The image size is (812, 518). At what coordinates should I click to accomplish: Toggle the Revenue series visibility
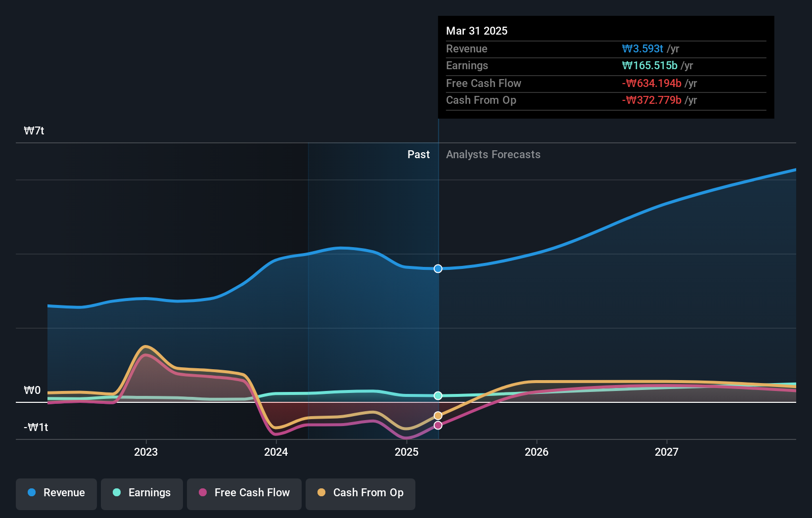pos(56,493)
